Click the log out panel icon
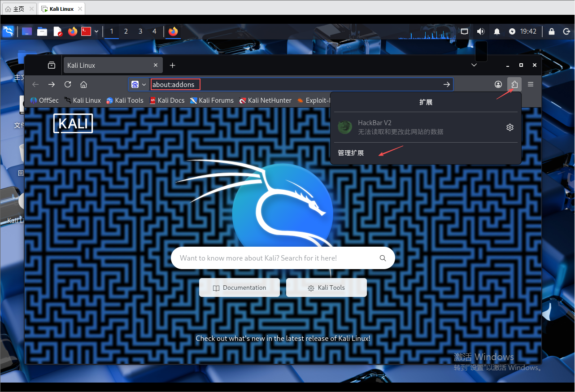Viewport: 575px width, 392px height. click(566, 31)
